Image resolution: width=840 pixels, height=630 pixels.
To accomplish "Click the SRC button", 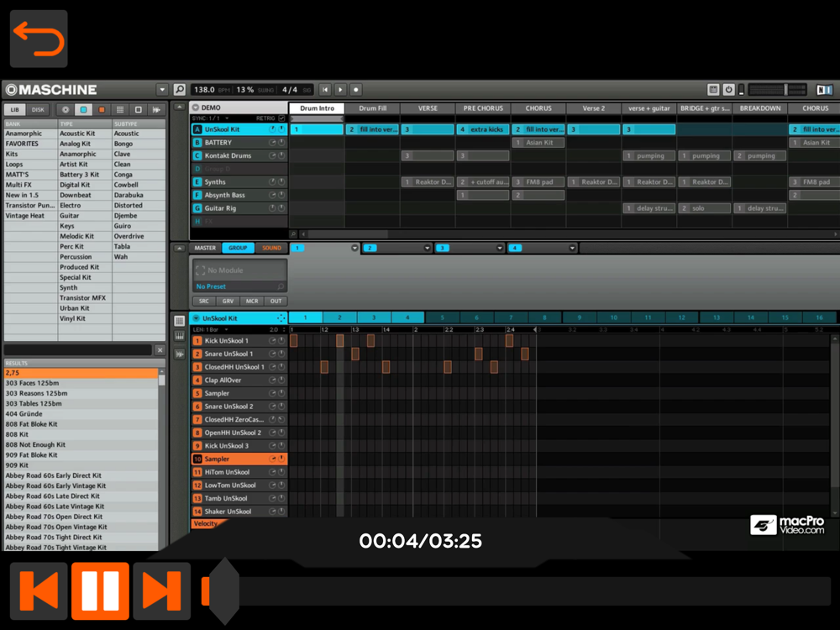I will coord(204,301).
